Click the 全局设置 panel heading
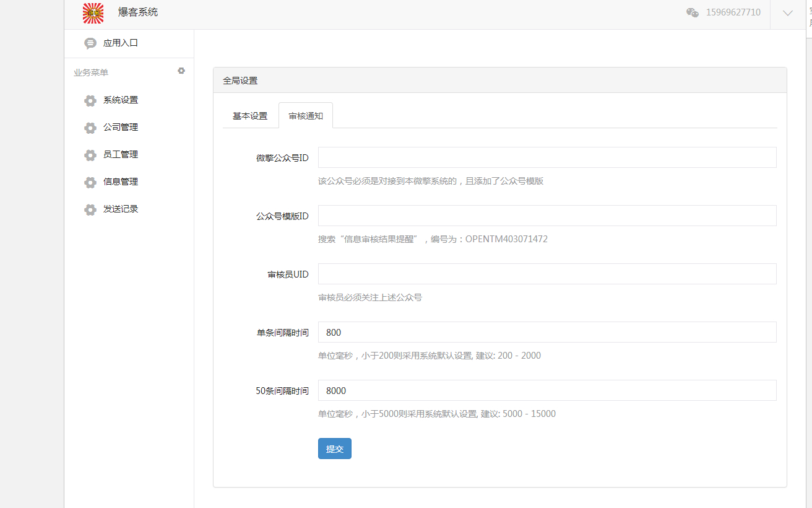 click(240, 81)
